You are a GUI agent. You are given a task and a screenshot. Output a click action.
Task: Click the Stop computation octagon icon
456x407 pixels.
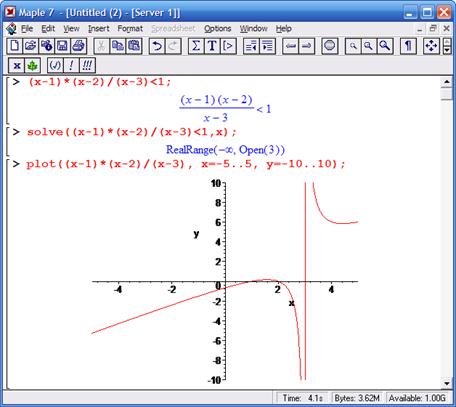pyautogui.click(x=330, y=46)
